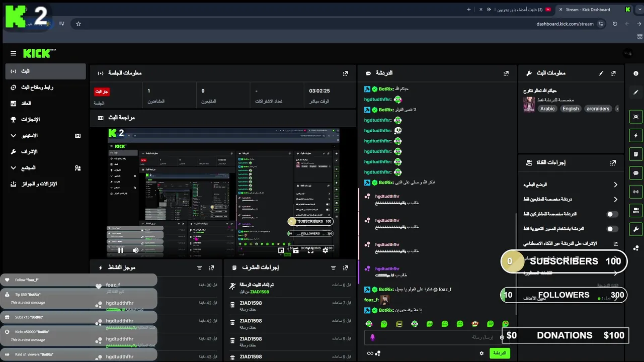The width and height of the screenshot is (644, 362).
Task: Click the info icon in right rail
Action: 636,73
